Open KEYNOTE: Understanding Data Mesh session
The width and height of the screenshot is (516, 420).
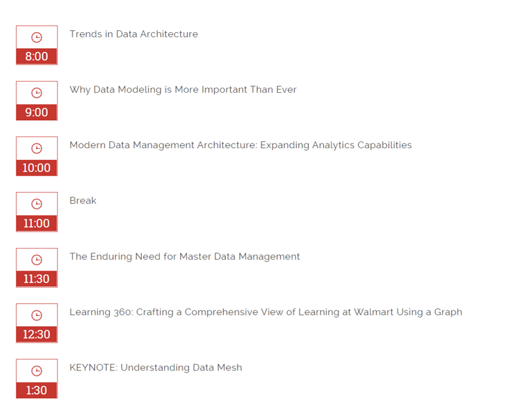156,367
